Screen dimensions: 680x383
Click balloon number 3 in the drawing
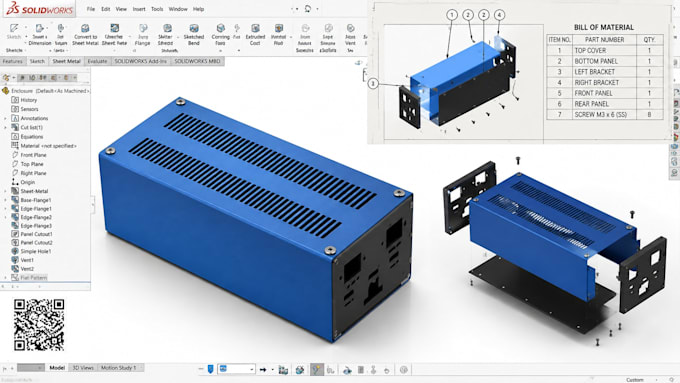click(373, 83)
